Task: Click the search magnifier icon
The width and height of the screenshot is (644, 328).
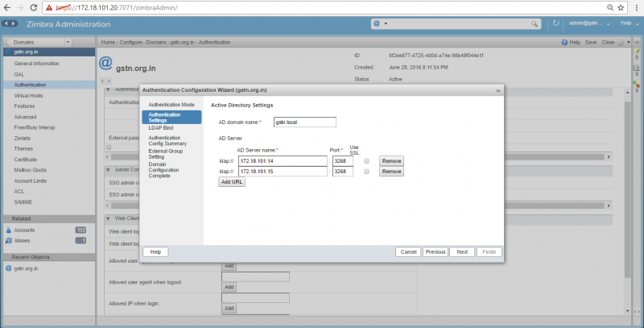Action: (x=534, y=24)
